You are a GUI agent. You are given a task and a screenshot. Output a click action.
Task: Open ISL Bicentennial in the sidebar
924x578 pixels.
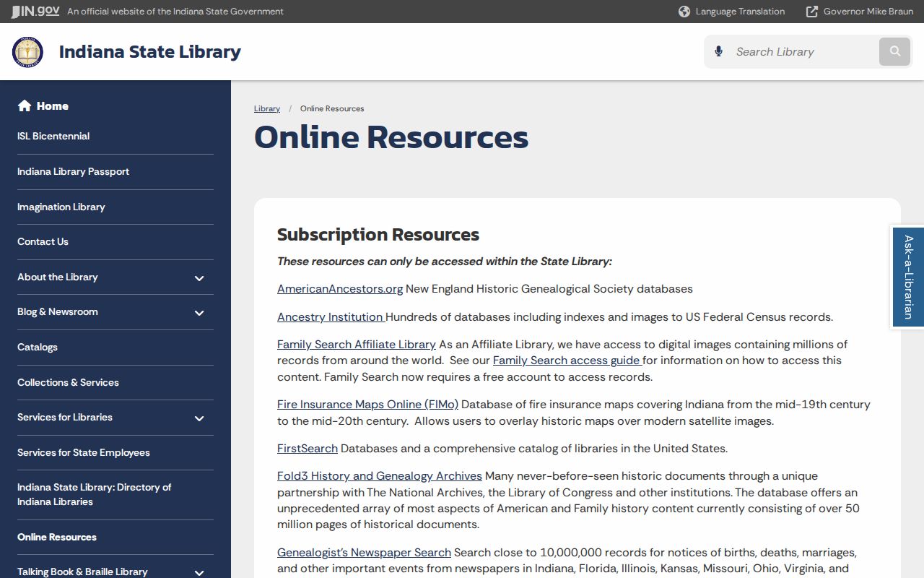pyautogui.click(x=53, y=136)
